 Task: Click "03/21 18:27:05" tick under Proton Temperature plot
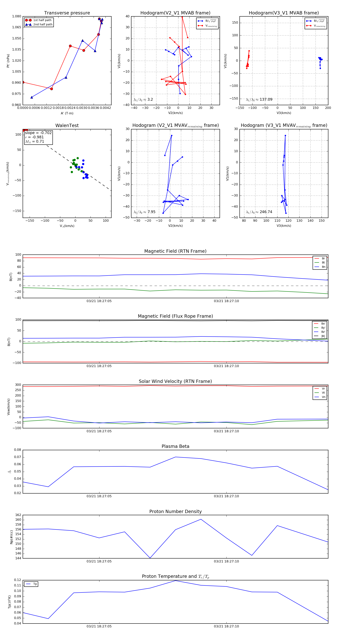pos(99,626)
